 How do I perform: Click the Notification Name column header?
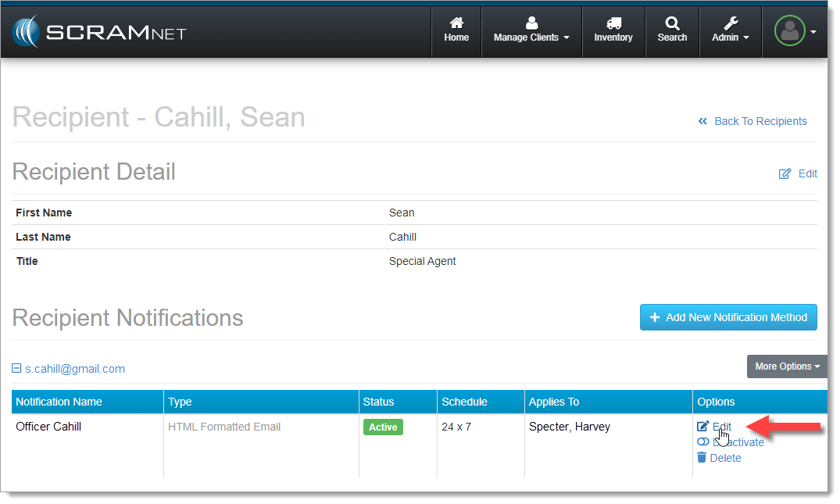tap(59, 402)
